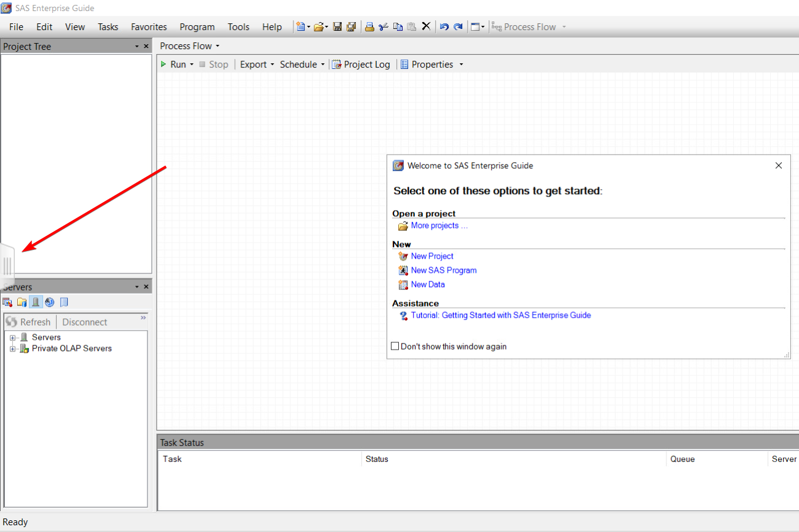The height and width of the screenshot is (532, 799).
Task: Click the New Project link
Action: (x=432, y=256)
